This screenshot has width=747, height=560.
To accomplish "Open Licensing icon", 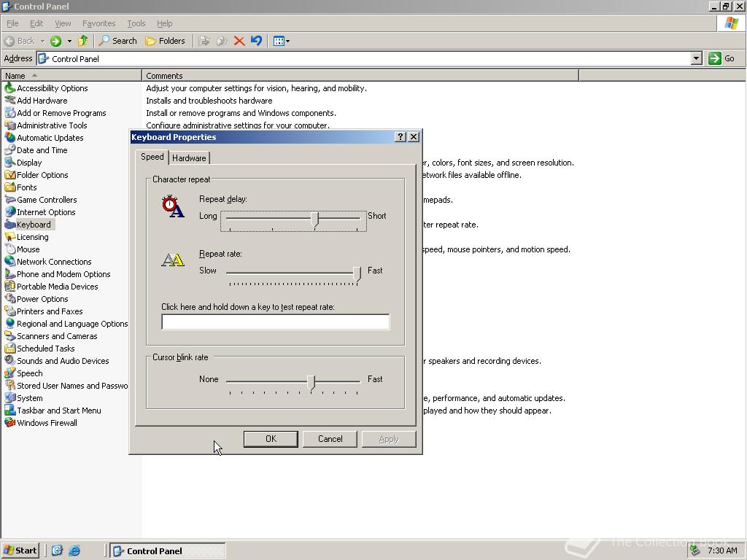I will coord(9,237).
